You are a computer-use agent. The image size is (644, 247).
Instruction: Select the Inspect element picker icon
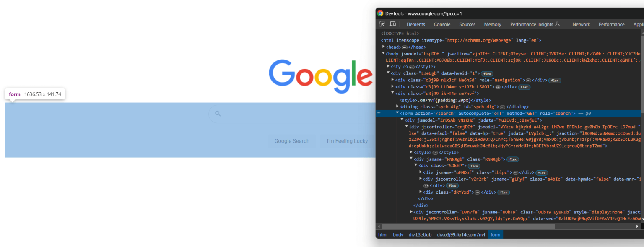[x=382, y=24]
